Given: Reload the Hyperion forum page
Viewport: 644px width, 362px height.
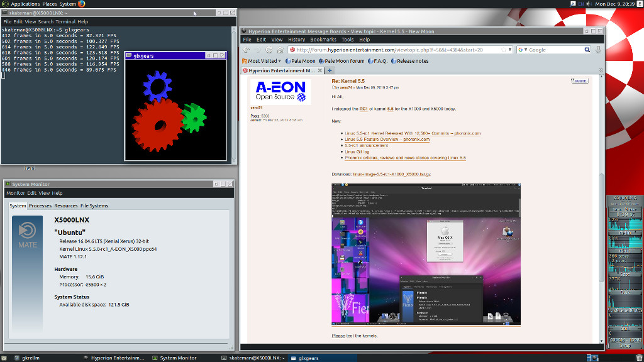Looking at the screenshot, I should 269,50.
